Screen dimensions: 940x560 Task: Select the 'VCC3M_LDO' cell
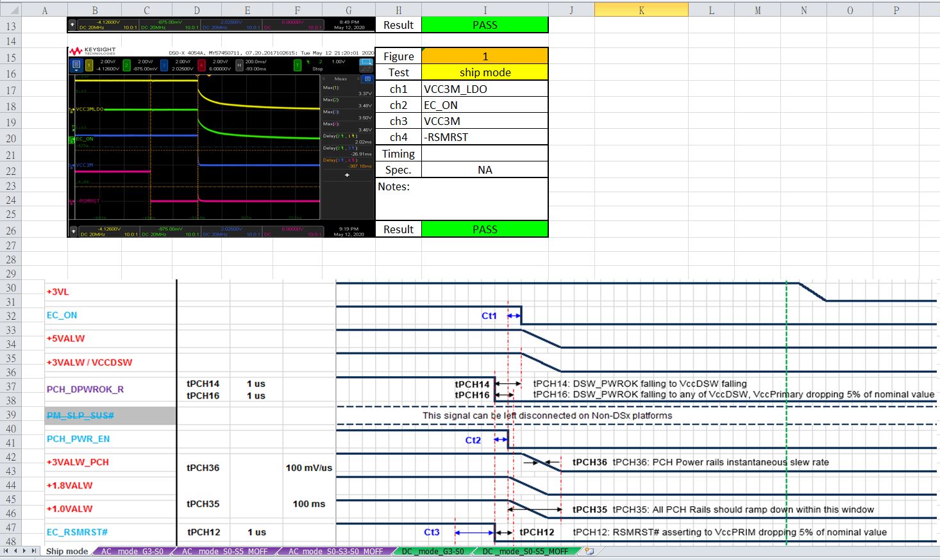(x=485, y=89)
